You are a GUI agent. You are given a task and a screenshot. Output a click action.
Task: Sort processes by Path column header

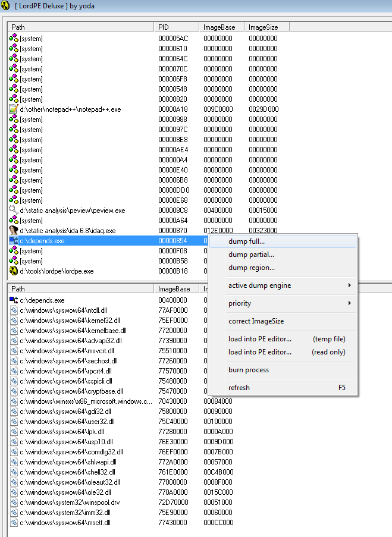click(81, 27)
